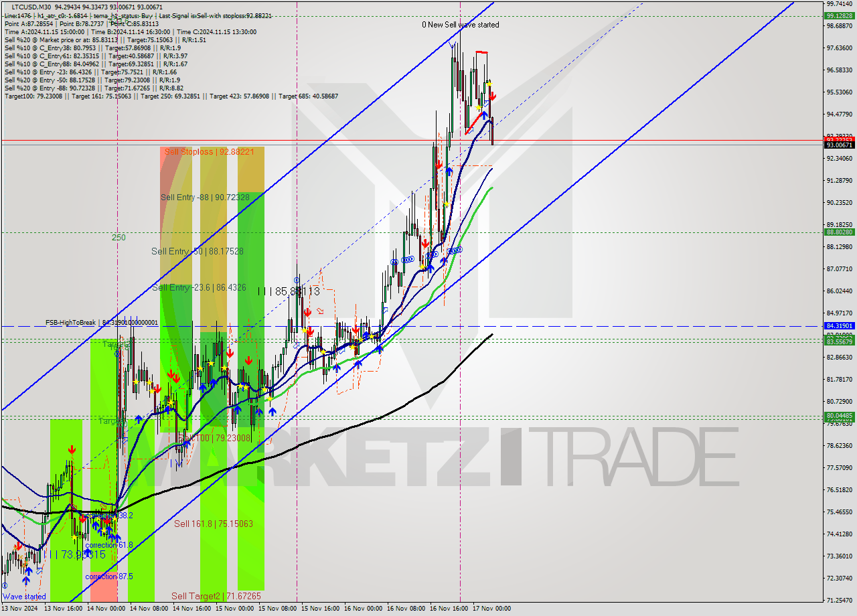This screenshot has width=857, height=616.
Task: Click the '17 Nov 00:00' time axis label
Action: 492,609
